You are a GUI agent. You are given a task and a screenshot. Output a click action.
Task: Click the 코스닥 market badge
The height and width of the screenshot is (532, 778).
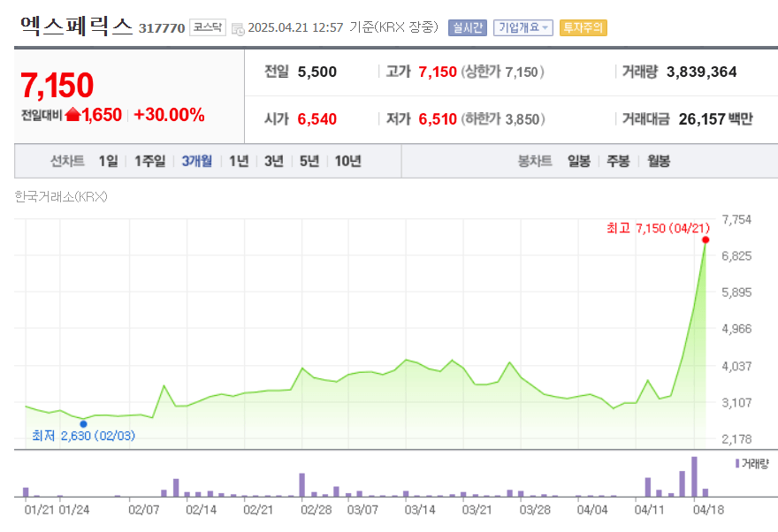[208, 27]
